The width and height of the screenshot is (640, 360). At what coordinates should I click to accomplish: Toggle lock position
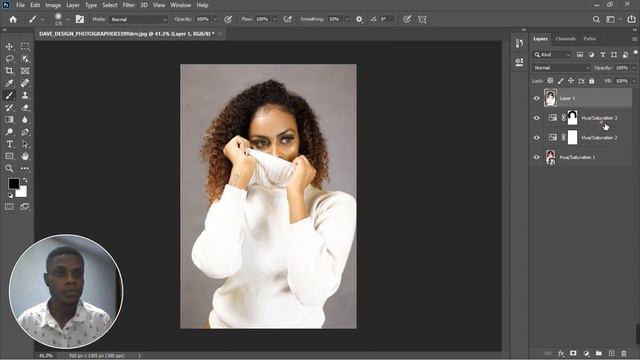point(571,81)
